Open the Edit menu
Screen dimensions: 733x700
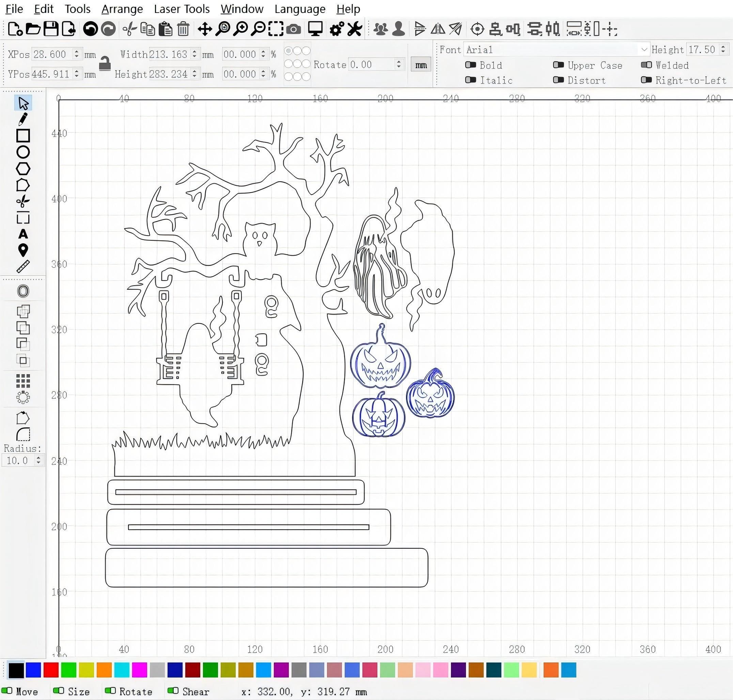(44, 9)
